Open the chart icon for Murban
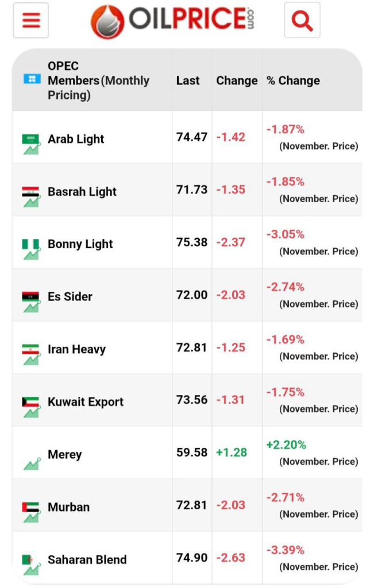This screenshot has height=588, width=374. click(32, 517)
